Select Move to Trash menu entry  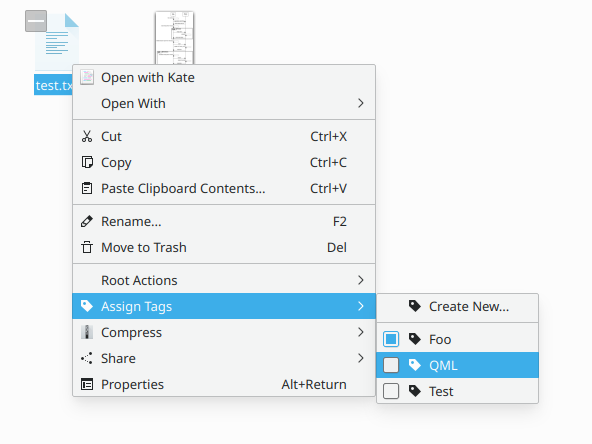coord(224,247)
